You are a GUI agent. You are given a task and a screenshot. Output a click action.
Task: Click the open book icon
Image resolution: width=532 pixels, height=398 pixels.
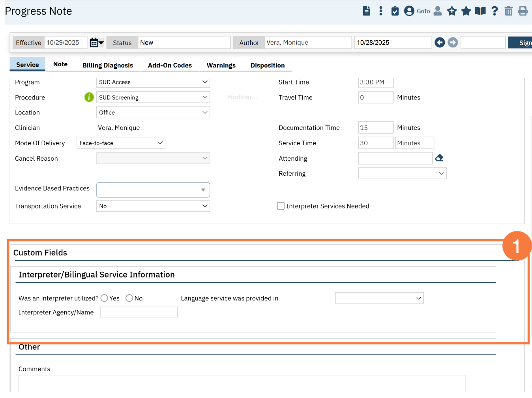480,11
